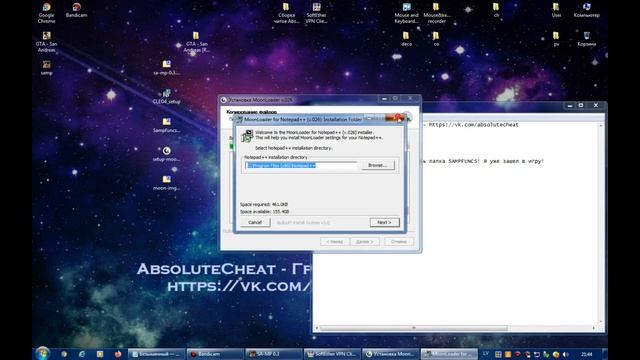Switch to Bandicam taskbar button
Screen dimensions: 640x360
[215, 354]
